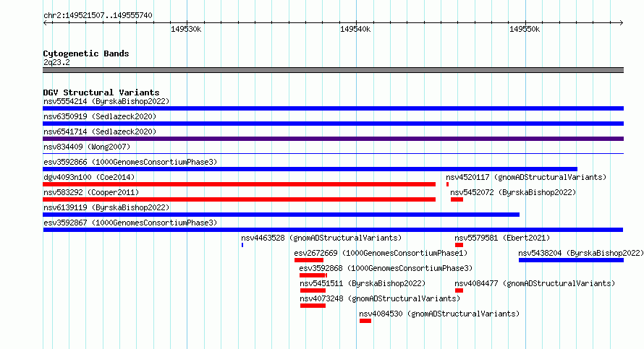This screenshot has height=349, width=644.
Task: Open the nsv834409 (Wong2007) label
Action: (x=87, y=147)
